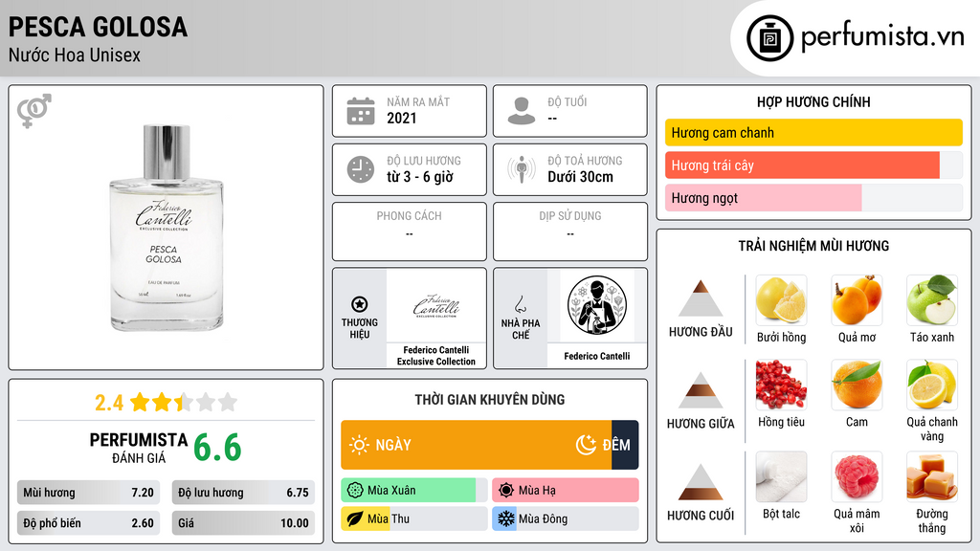Click the leaf icon for Mùa Thu
The image size is (980, 551).
(x=355, y=518)
